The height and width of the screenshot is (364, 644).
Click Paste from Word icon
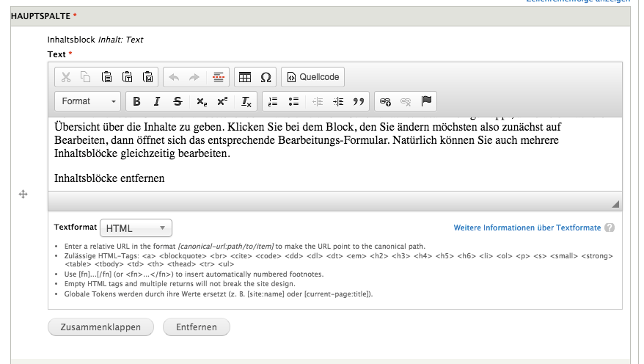tap(147, 77)
